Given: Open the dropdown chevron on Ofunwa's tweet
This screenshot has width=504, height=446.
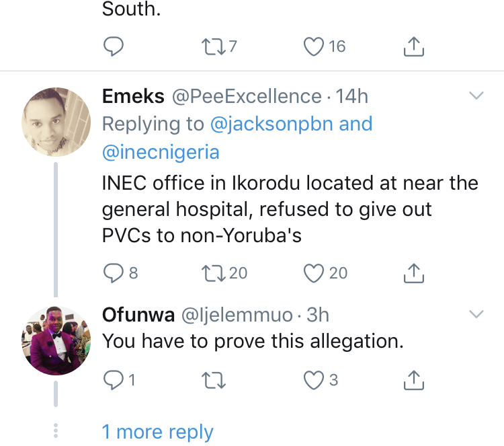Looking at the screenshot, I should 476,313.
